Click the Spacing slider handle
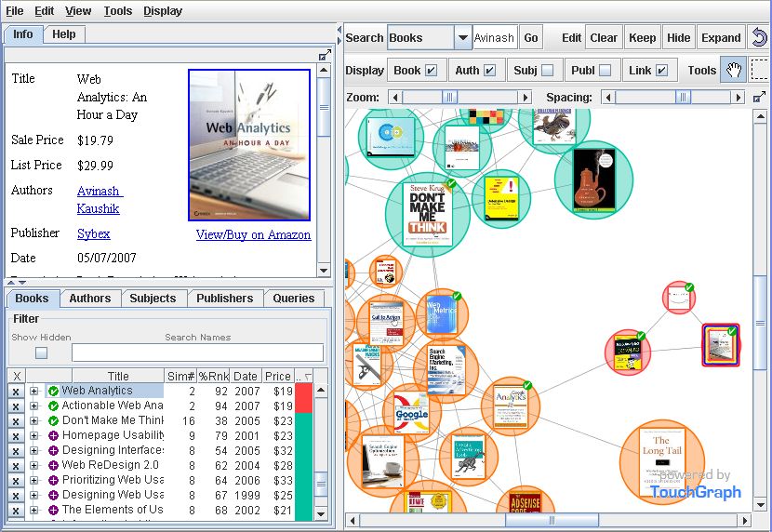The height and width of the screenshot is (532, 772). tap(683, 98)
